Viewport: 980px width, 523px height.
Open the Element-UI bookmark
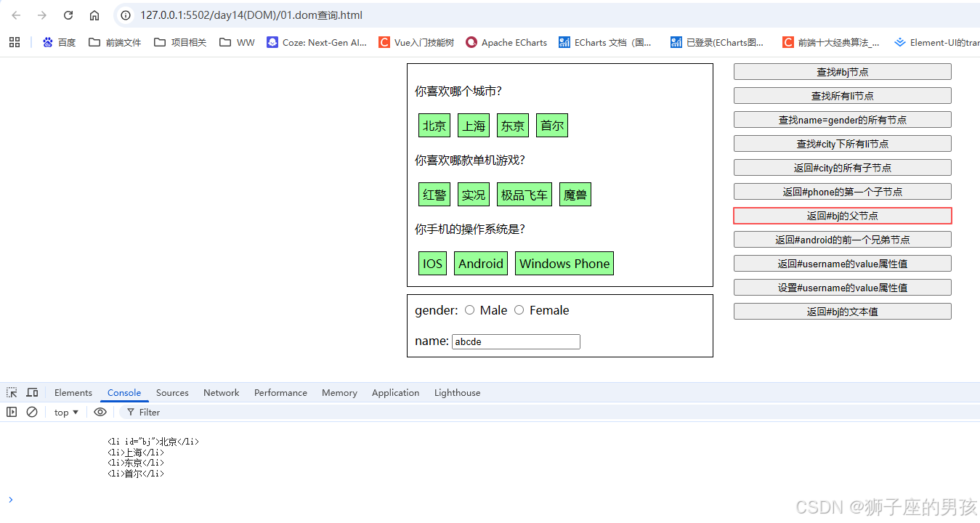[937, 42]
